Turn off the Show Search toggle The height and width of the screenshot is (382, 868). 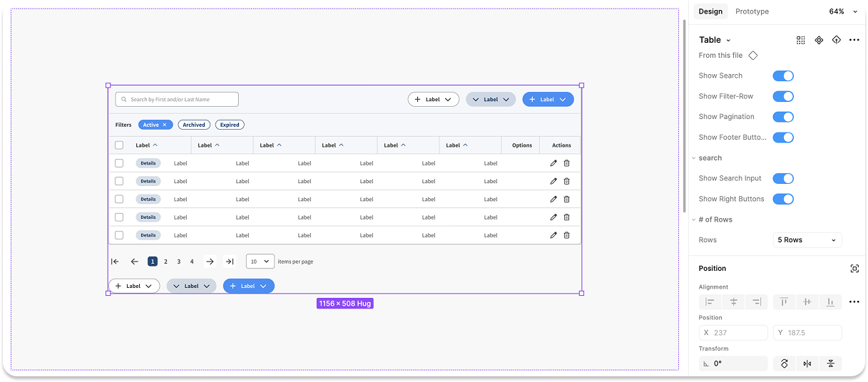pyautogui.click(x=783, y=76)
